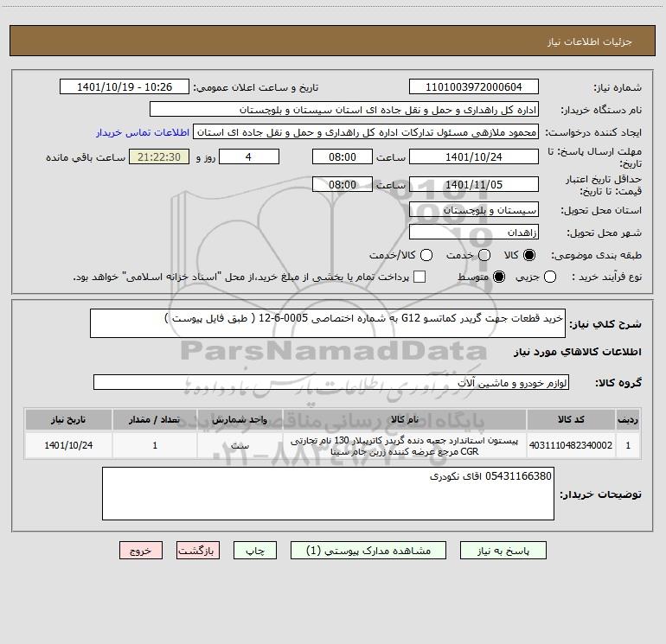Image resolution: width=666 pixels, height=644 pixels.
Task: Click the پاسخ به نیاز button
Action: pyautogui.click(x=503, y=551)
